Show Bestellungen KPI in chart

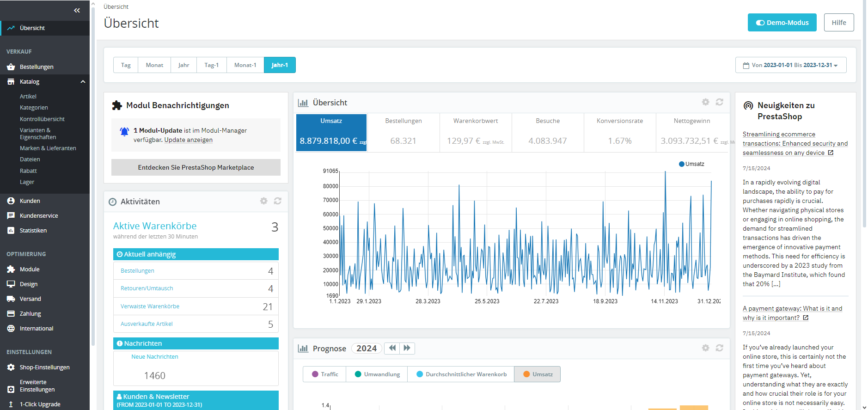(403, 133)
